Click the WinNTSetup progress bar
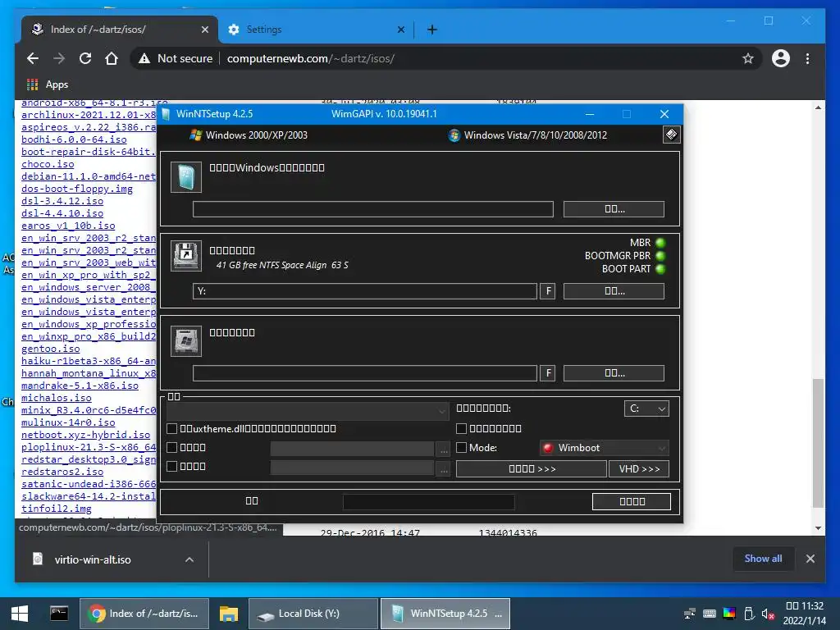840x630 pixels. (x=428, y=501)
